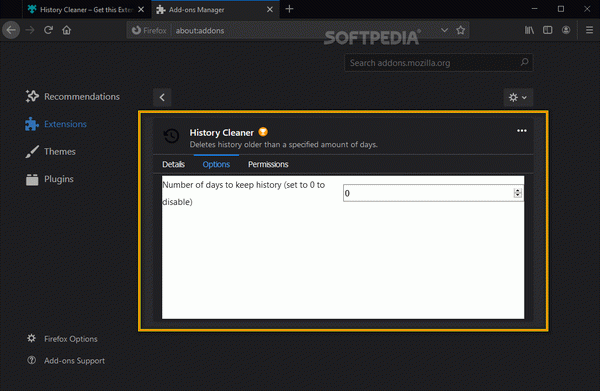This screenshot has height=391, width=600.
Task: Close the History Cleaner browser tab
Action: pos(141,10)
